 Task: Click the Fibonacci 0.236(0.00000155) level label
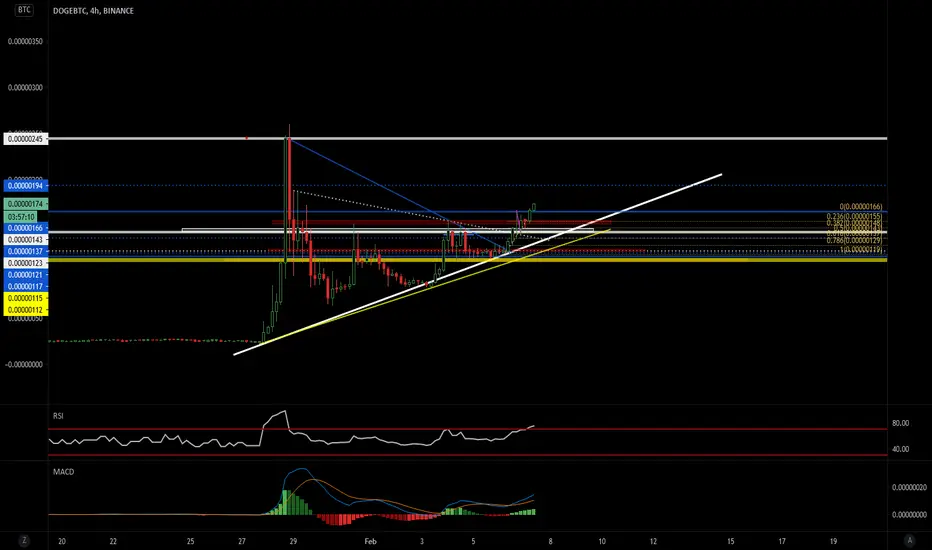click(855, 216)
